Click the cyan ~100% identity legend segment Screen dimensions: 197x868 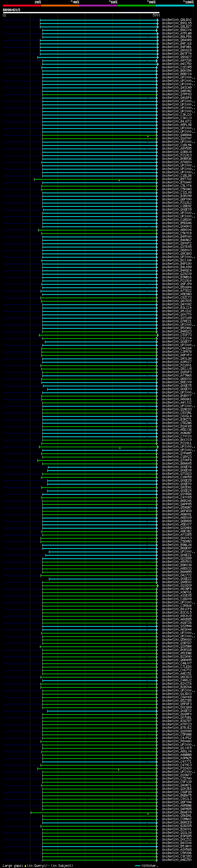coord(175,6)
